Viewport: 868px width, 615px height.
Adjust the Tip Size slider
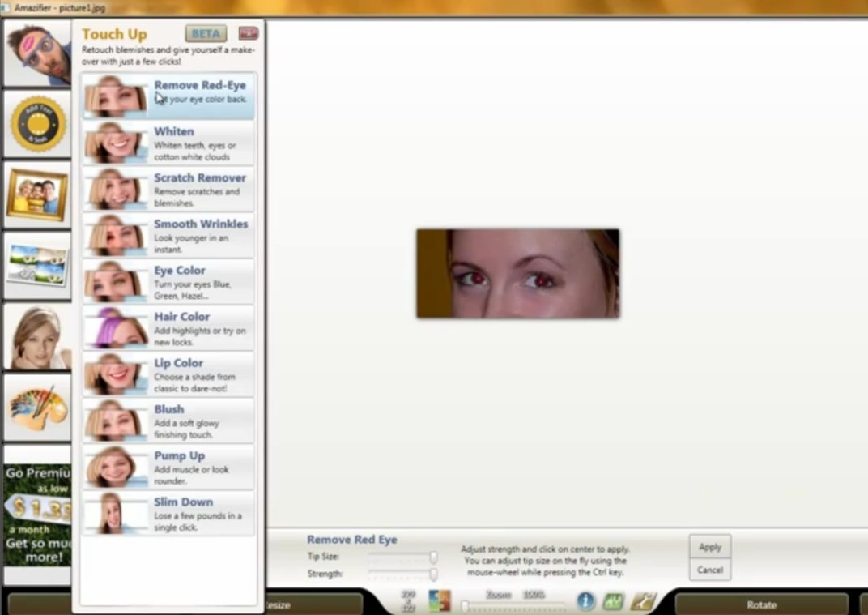(x=402, y=557)
